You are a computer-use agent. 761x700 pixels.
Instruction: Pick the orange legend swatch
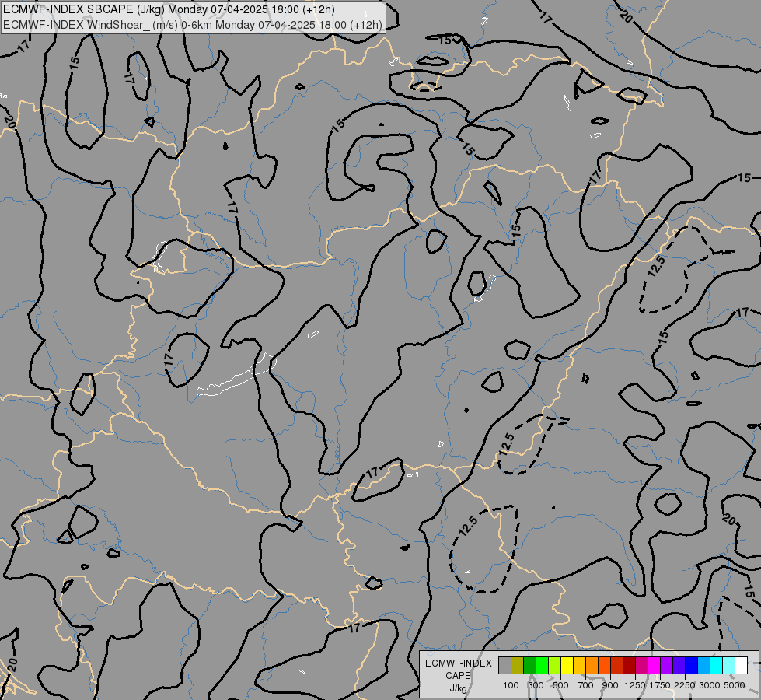(592, 665)
